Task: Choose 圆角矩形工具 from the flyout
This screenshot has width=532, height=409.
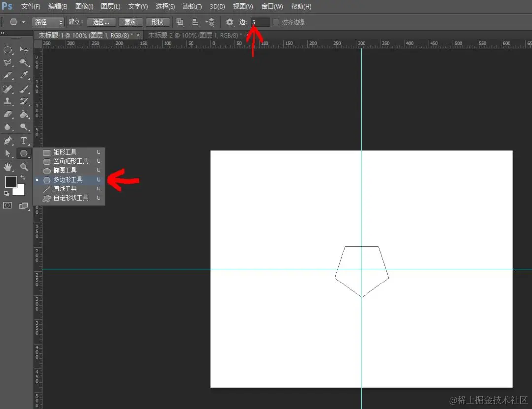Action: click(x=69, y=161)
